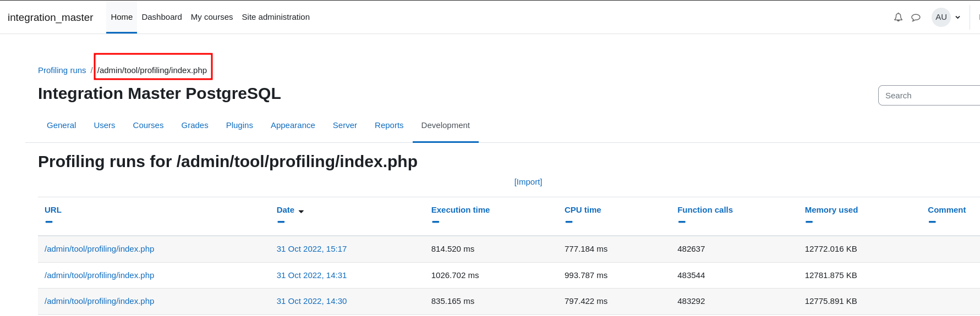Screen dimensions: 980x316
Task: Toggle Date sort order arrow
Action: tap(301, 211)
